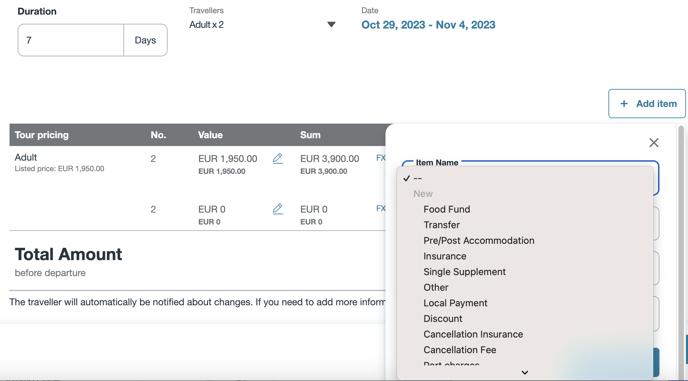Open the date range Oct 29 - Nov 4, 2023

[428, 25]
